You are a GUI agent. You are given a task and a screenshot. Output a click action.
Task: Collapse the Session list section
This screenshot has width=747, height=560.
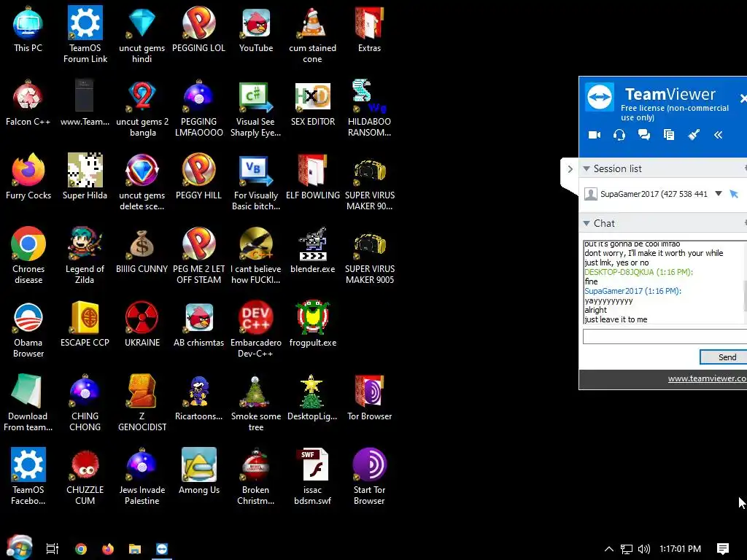pos(587,168)
